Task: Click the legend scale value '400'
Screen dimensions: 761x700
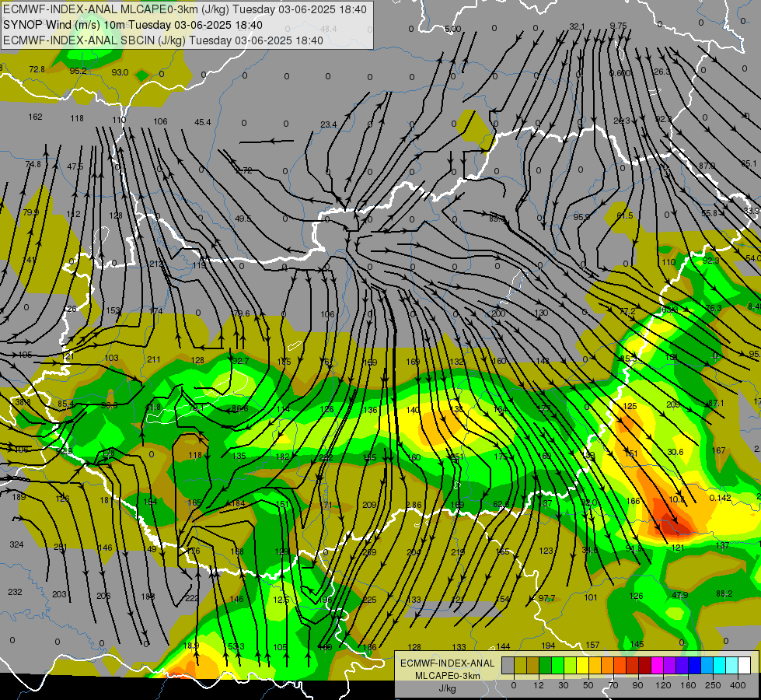Action: pyautogui.click(x=738, y=685)
